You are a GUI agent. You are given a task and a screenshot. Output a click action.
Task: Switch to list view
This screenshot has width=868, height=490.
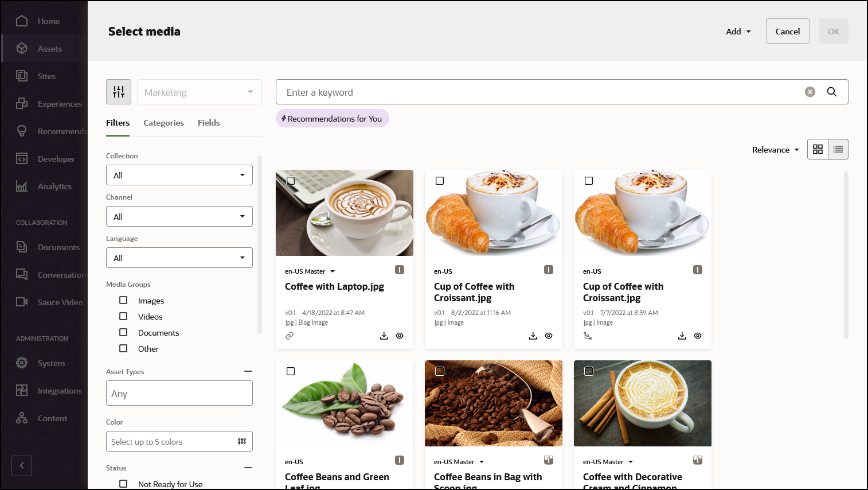point(838,149)
